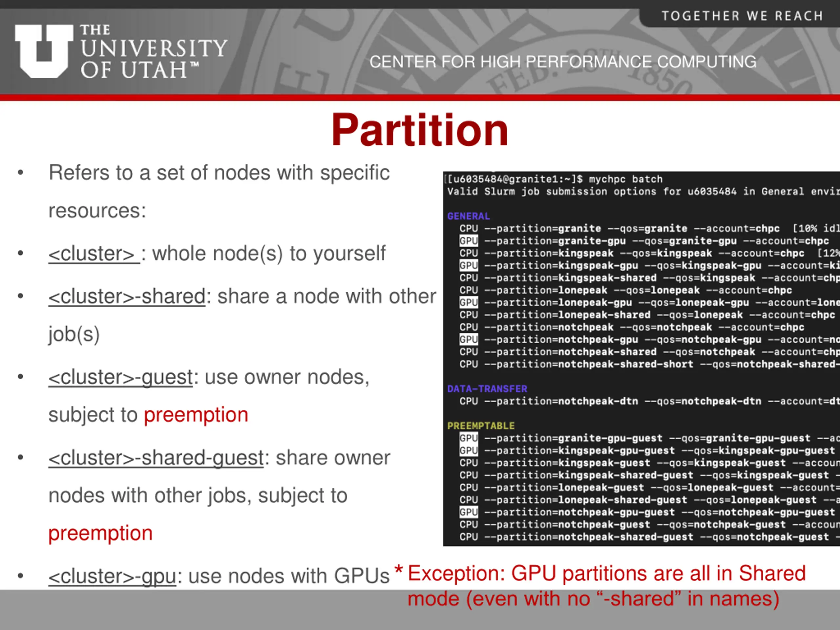The width and height of the screenshot is (840, 630).
Task: Click the red 'preemption' word after 'subject to'
Action: pos(196,414)
